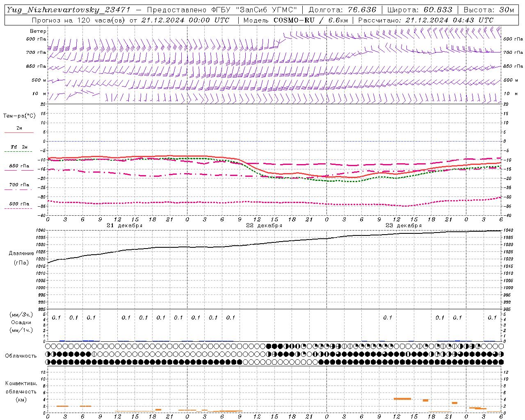Click Рассчитано: 21.12.2024 04:43 UTC text
525x420 pixels.
(x=426, y=20)
